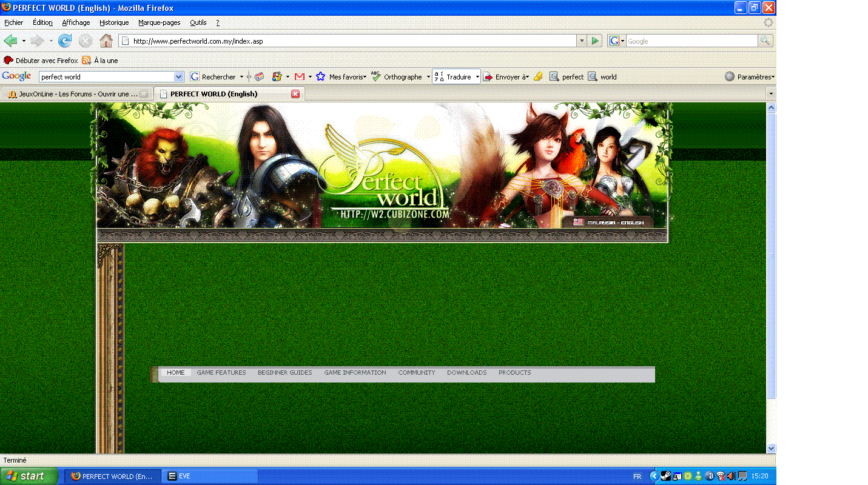The width and height of the screenshot is (868, 485).
Task: Click the search magnifier in Firefox search box
Action: [765, 41]
